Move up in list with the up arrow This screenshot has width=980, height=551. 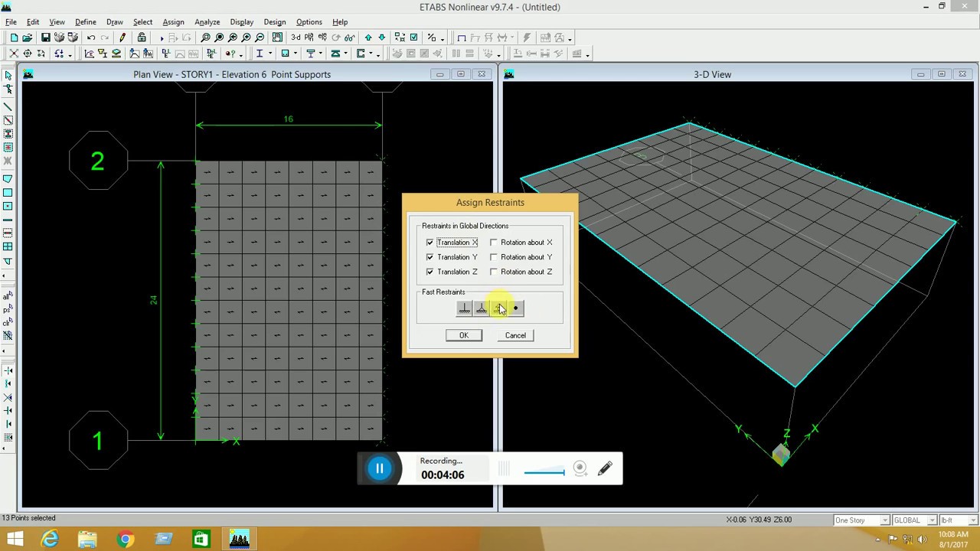point(368,37)
